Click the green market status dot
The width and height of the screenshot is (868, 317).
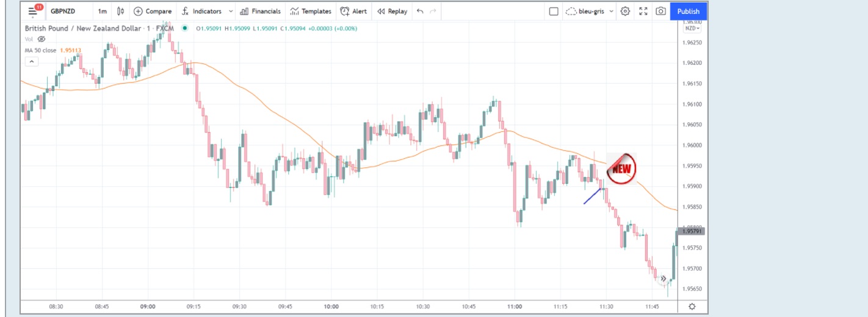[x=184, y=28]
